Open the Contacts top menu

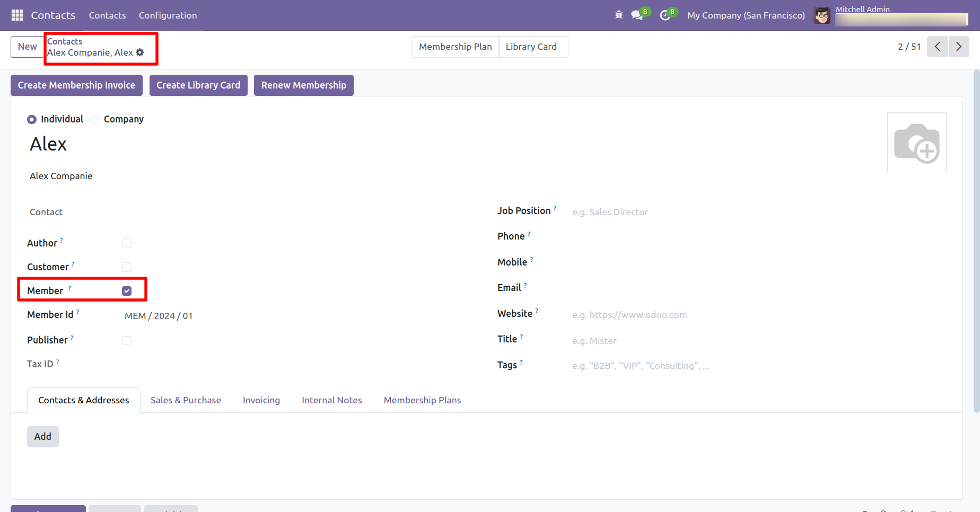(x=108, y=15)
